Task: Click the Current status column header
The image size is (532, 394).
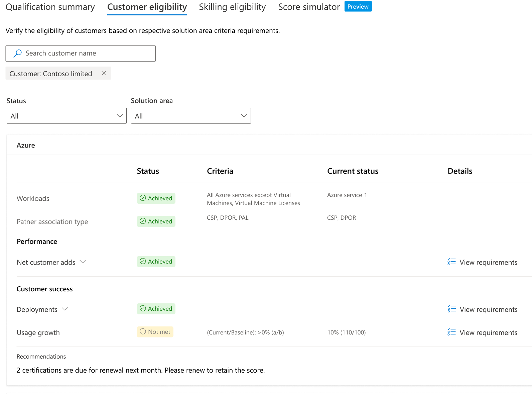Action: [353, 171]
